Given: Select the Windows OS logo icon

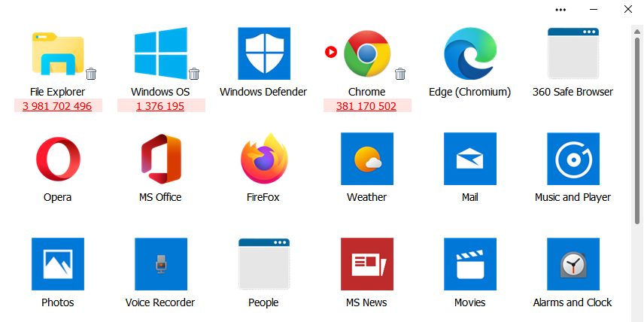Looking at the screenshot, I should (160, 54).
